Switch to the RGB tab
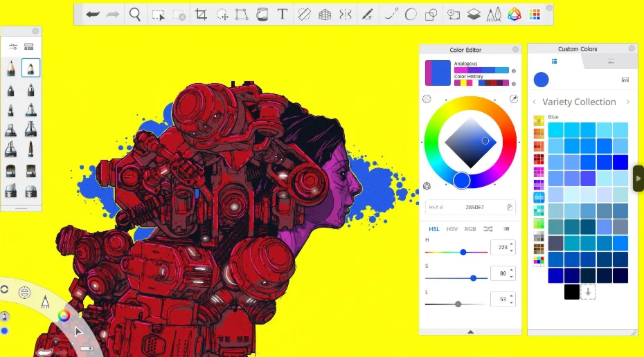The height and width of the screenshot is (357, 644). click(470, 229)
